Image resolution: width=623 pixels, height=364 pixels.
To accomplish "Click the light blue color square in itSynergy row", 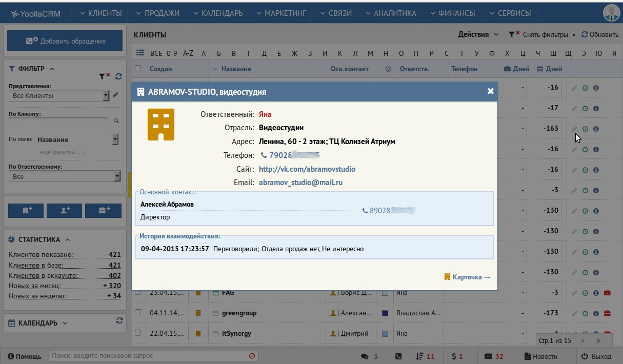I will 386,333.
